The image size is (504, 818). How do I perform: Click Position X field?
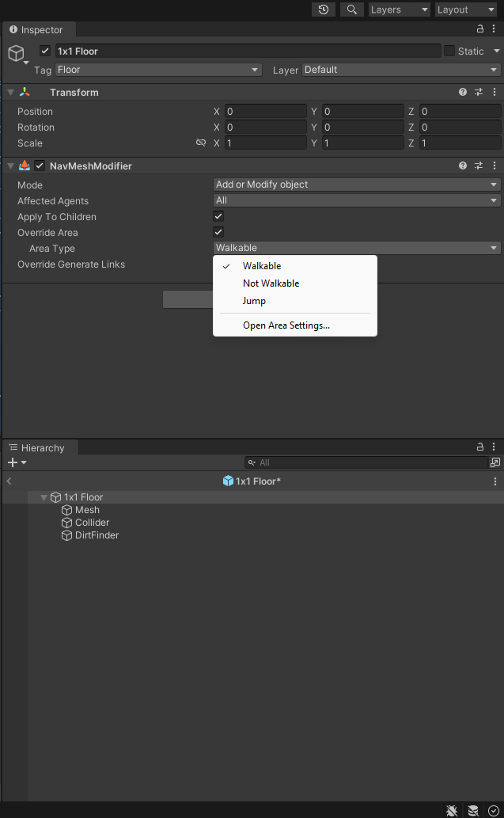(265, 112)
